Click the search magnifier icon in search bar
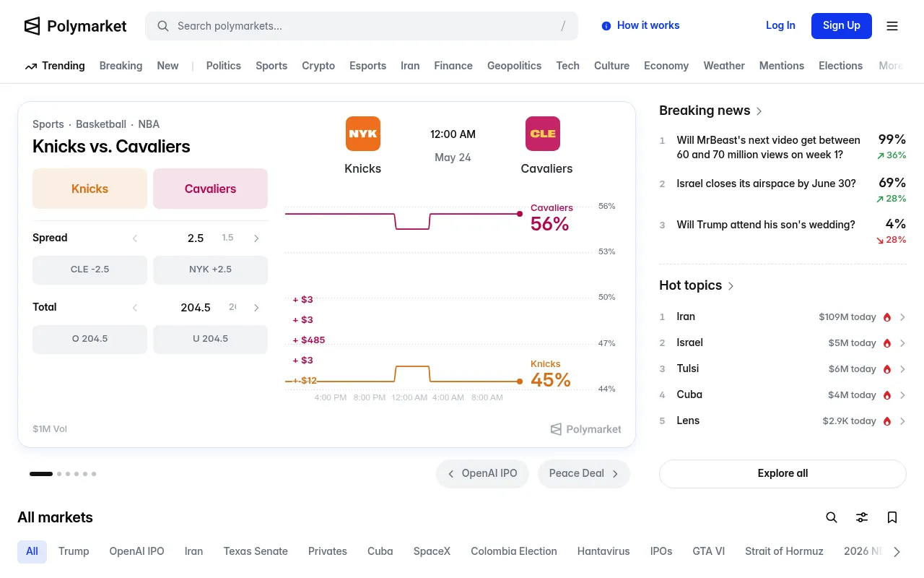 [x=163, y=26]
